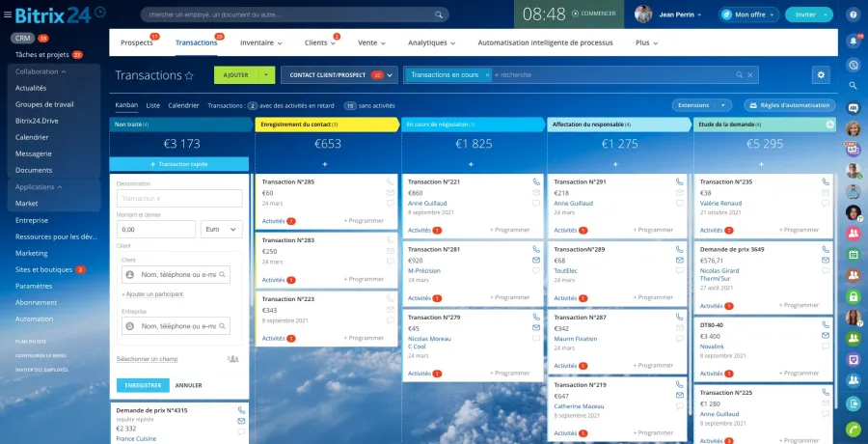Start the workday with COMMENCER
868x444 pixels.
[x=593, y=14]
